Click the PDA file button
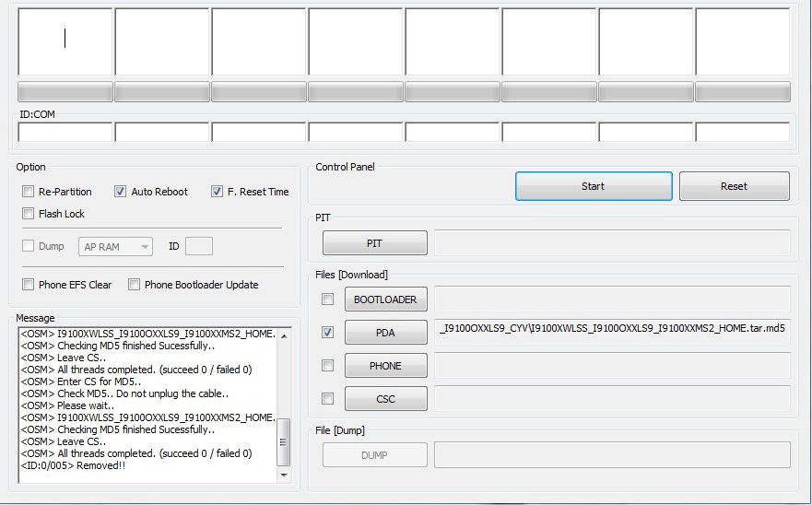The height and width of the screenshot is (505, 812). 386,333
